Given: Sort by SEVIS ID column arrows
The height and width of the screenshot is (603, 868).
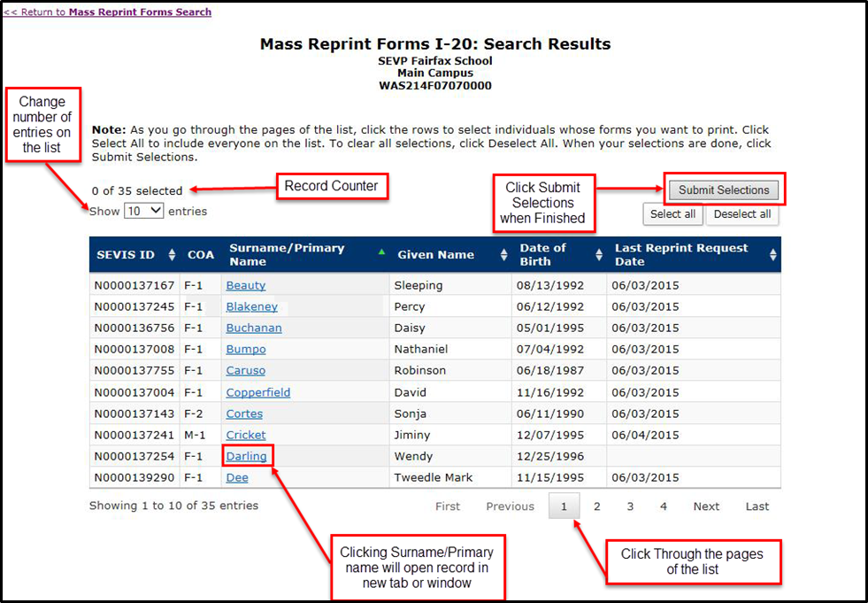Looking at the screenshot, I should pos(173,255).
